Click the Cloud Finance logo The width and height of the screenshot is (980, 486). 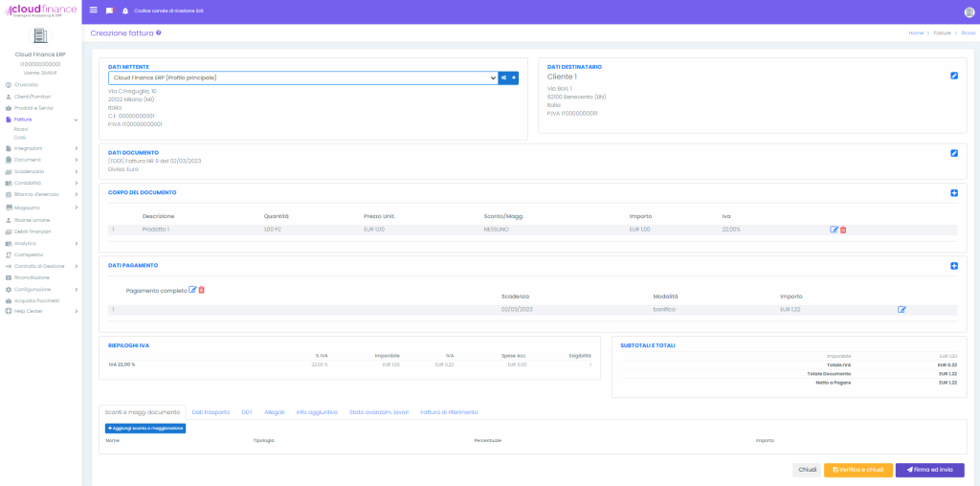[40, 11]
